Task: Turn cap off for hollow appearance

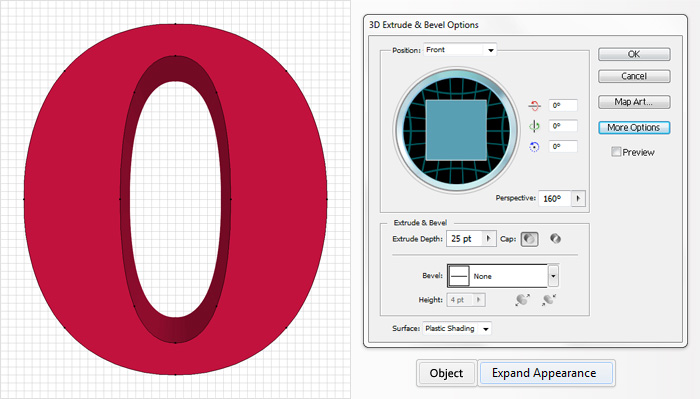Action: point(555,239)
